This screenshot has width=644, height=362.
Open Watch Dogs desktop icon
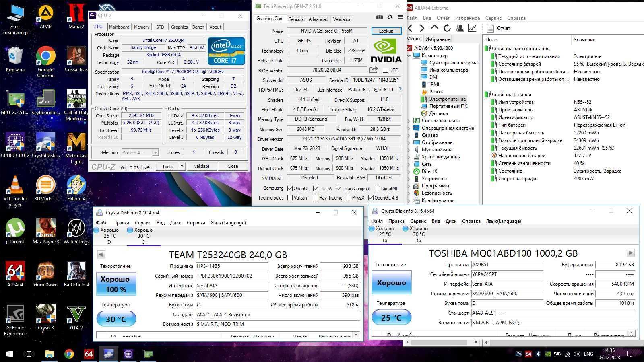point(76,231)
